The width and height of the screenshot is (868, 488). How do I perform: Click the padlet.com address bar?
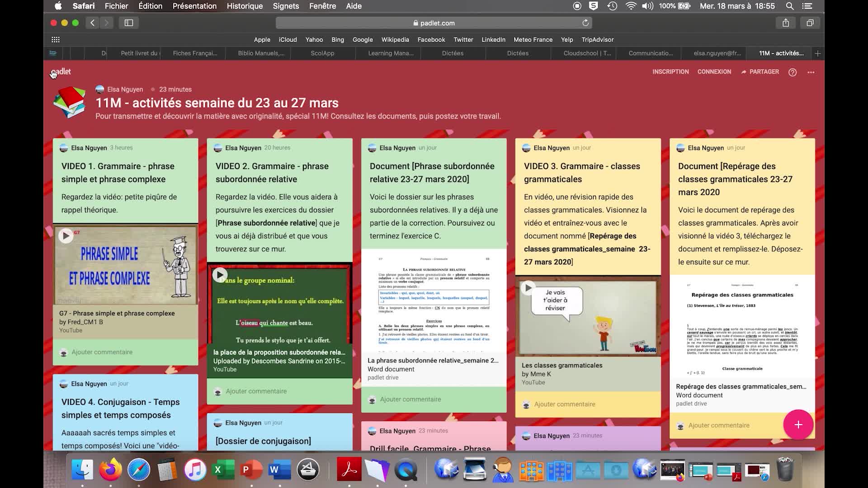[x=433, y=23]
